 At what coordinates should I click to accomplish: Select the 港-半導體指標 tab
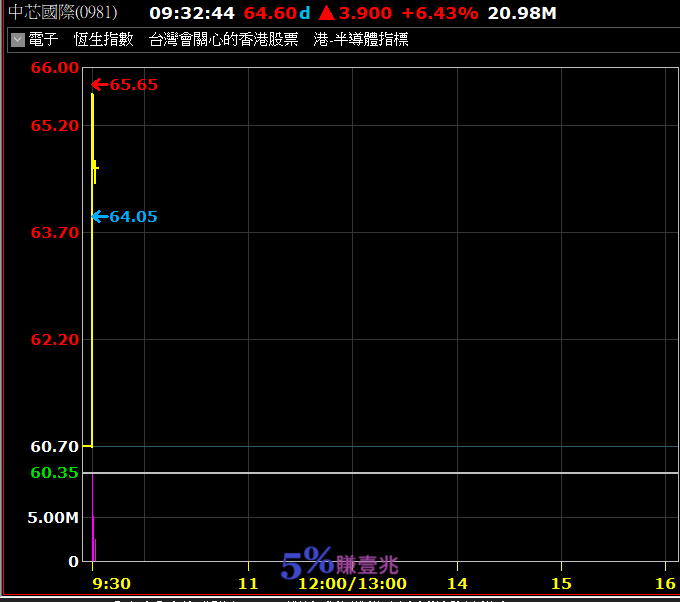click(x=361, y=39)
